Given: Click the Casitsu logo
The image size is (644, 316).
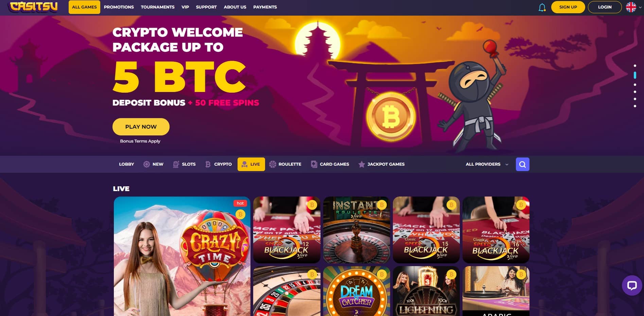Looking at the screenshot, I should 33,7.
